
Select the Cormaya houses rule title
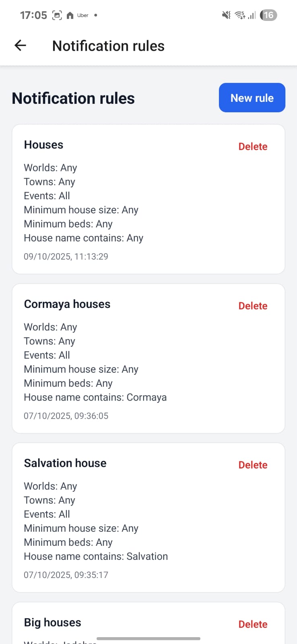[x=67, y=304]
